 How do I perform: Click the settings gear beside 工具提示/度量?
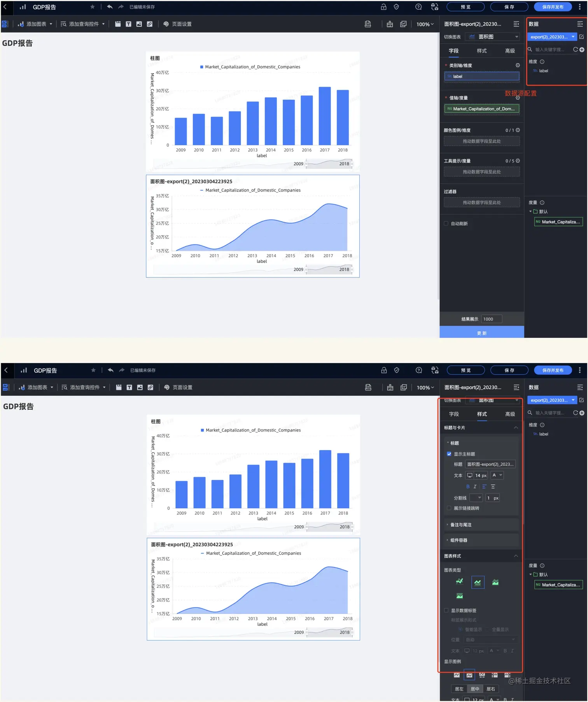518,161
